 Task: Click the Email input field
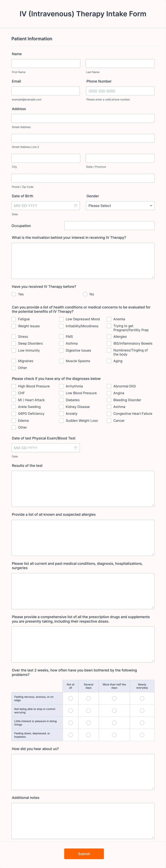coord(45,91)
